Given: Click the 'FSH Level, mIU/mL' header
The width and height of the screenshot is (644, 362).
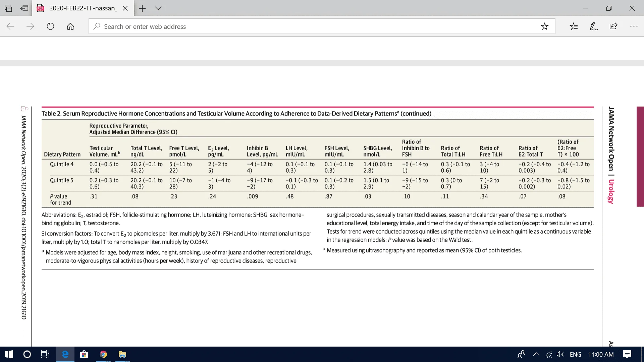Looking at the screenshot, I should pyautogui.click(x=337, y=151).
